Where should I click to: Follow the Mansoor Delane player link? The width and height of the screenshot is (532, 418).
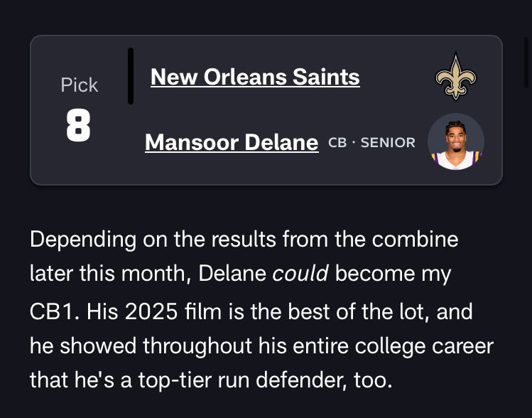tap(232, 143)
